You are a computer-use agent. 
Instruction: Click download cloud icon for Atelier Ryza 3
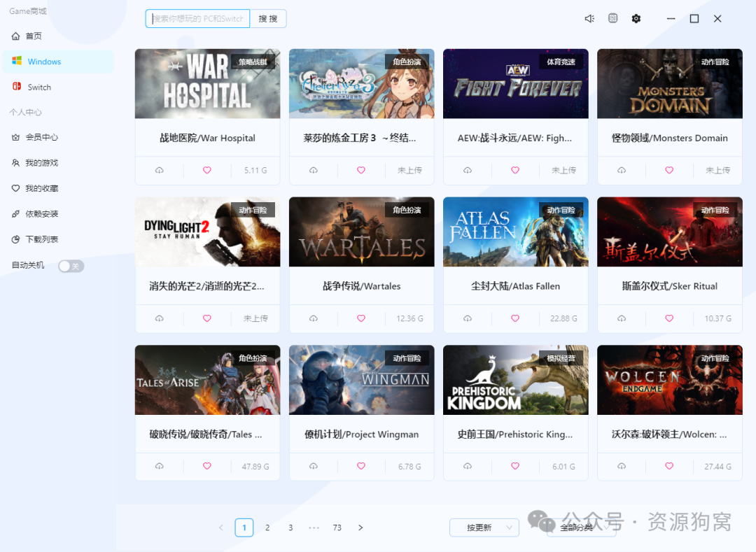click(314, 170)
